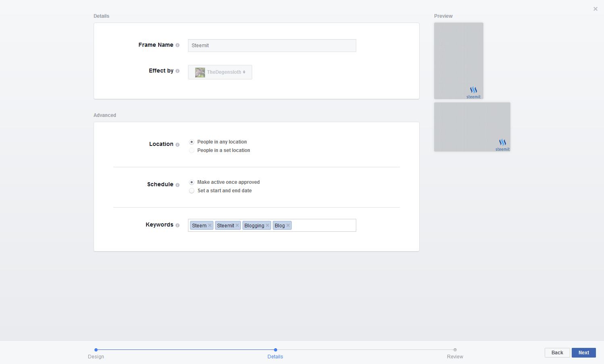Click the info icon beside Schedule

[178, 185]
